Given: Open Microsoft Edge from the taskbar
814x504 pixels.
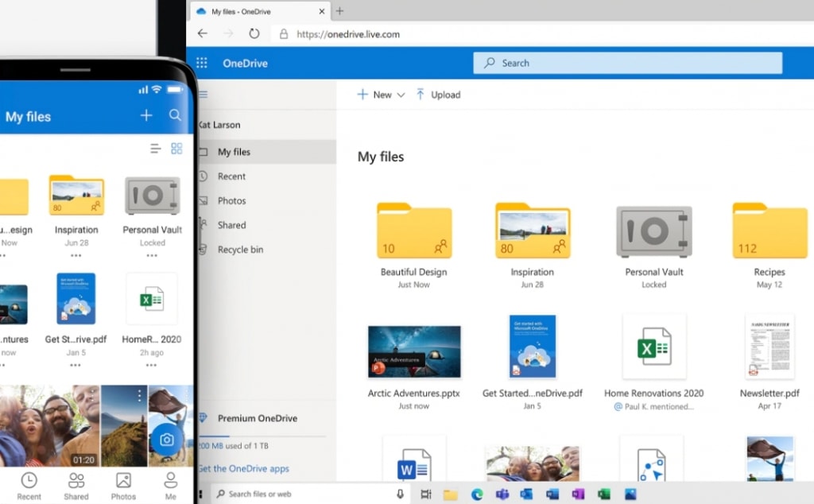Looking at the screenshot, I should pos(477,494).
